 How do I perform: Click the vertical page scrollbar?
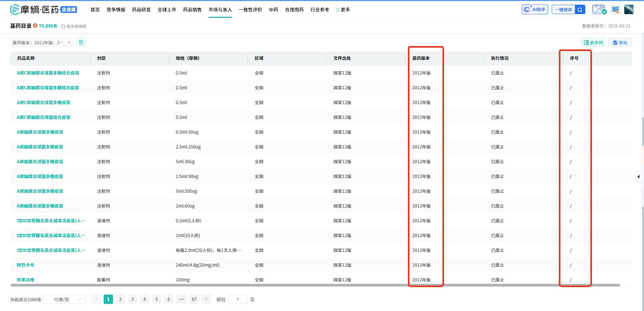(x=642, y=162)
